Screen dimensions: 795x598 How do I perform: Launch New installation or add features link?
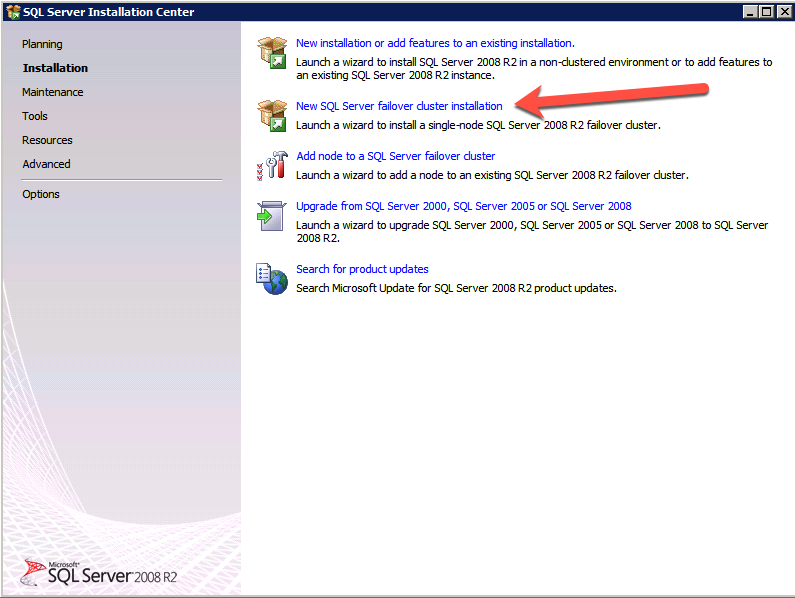[x=436, y=43]
